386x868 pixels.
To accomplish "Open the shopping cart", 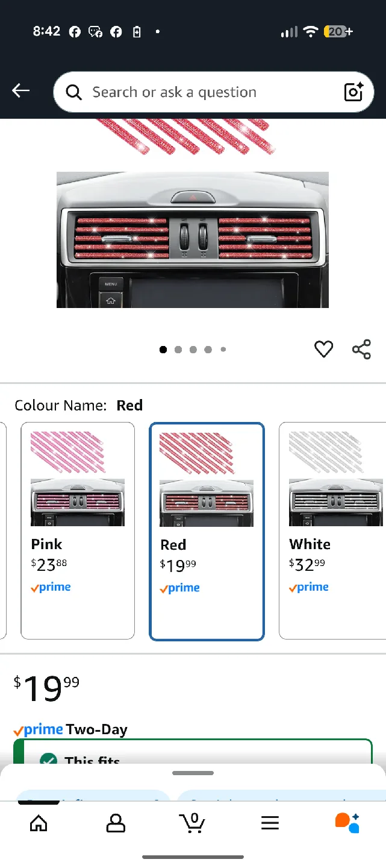I will tap(192, 822).
